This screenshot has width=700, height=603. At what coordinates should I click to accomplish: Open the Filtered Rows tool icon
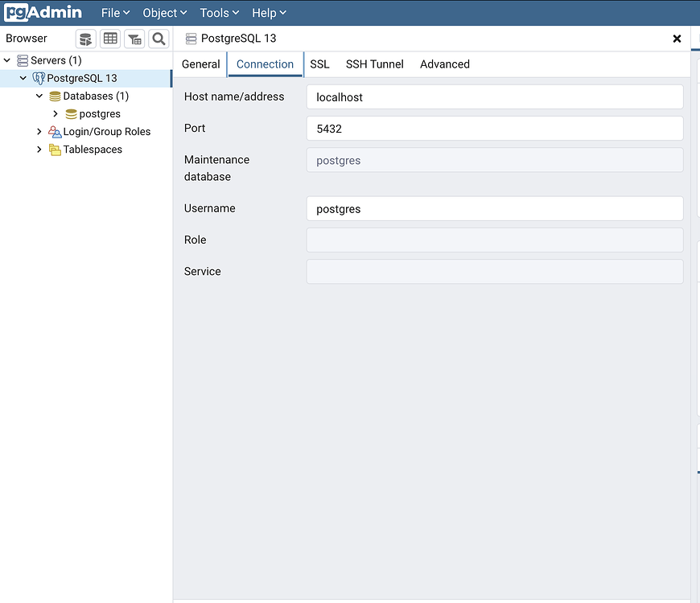tap(134, 38)
